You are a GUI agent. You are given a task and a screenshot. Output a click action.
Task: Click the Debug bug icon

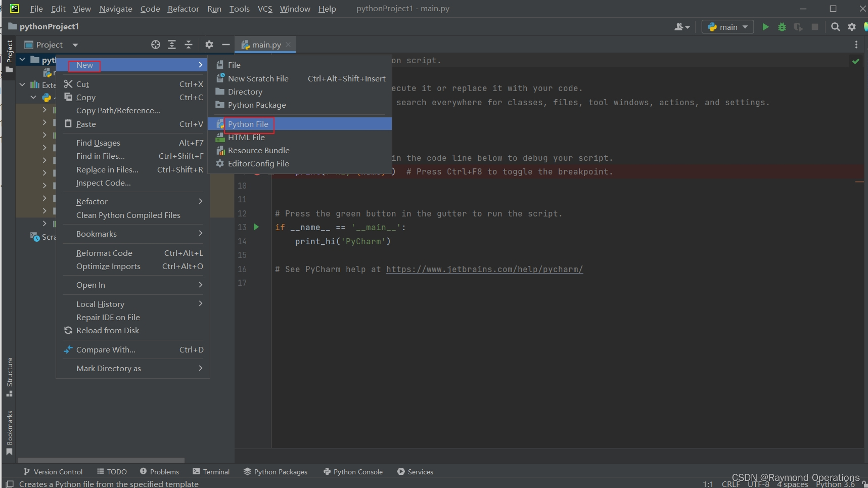782,27
